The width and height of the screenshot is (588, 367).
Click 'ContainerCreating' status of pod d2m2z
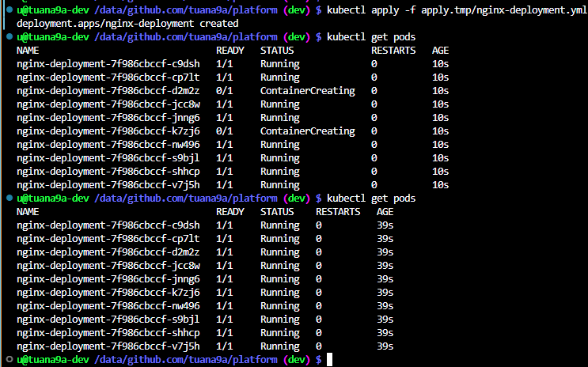[x=308, y=91]
